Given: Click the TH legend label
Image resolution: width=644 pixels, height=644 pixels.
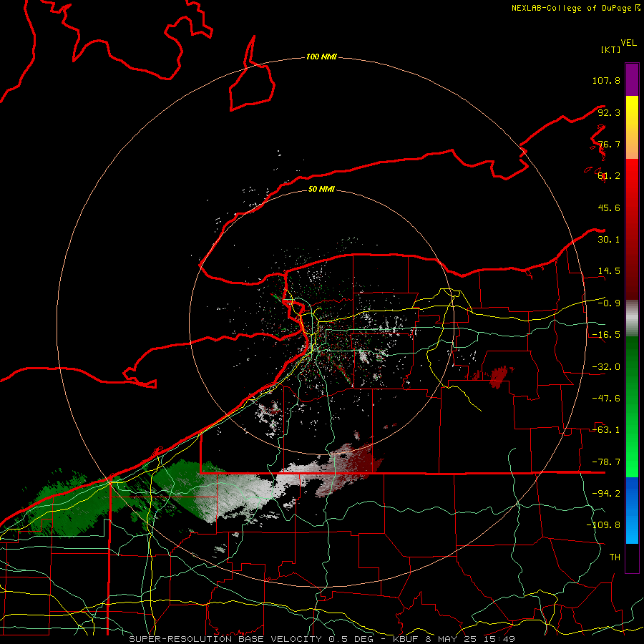Looking at the screenshot, I should 615,557.
